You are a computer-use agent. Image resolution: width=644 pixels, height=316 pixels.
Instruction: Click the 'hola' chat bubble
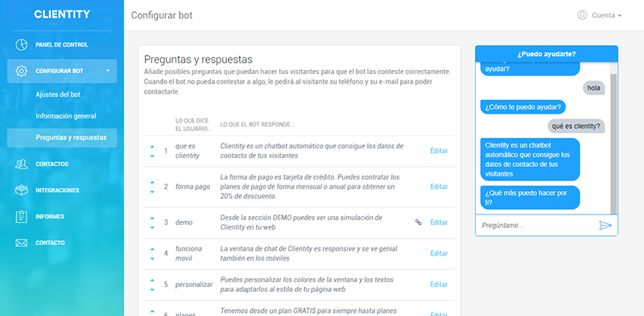pyautogui.click(x=593, y=88)
